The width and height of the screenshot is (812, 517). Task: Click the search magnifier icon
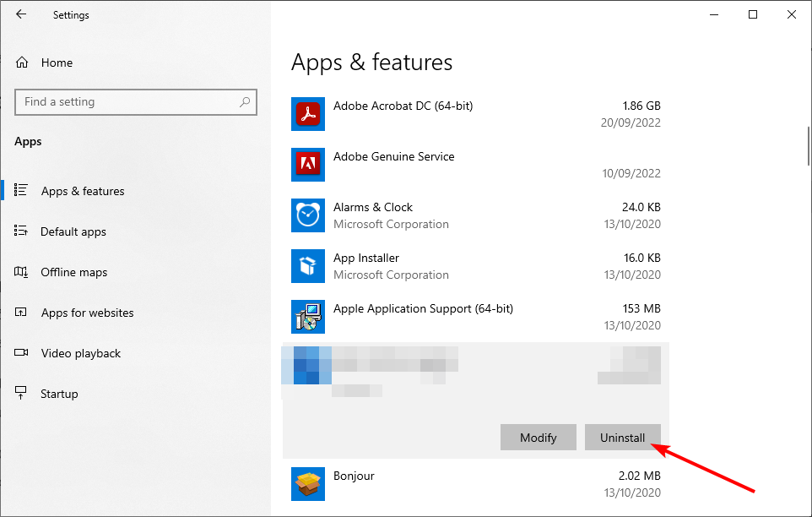click(x=245, y=102)
